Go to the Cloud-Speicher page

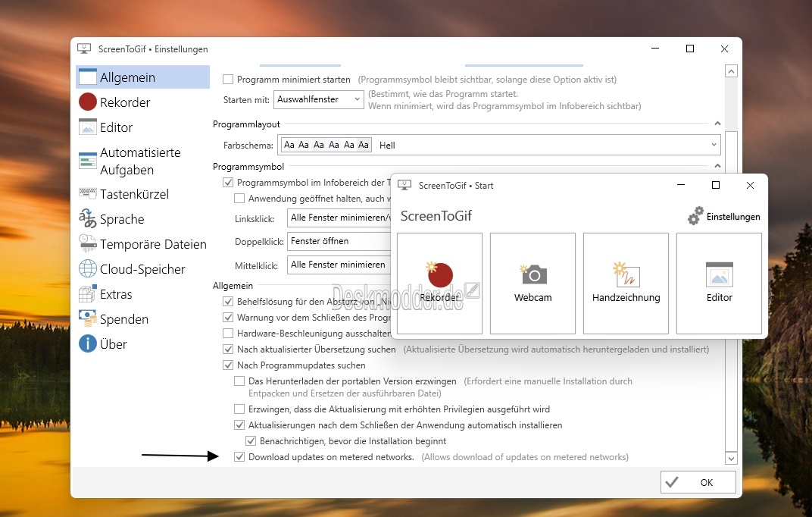click(x=142, y=269)
